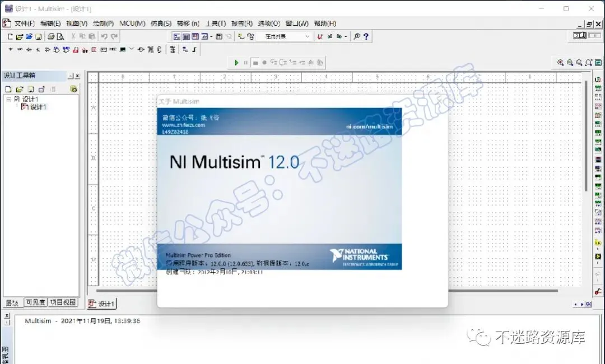605x364 pixels.
Task: Pin the design toolbox panel
Action: pyautogui.click(x=71, y=76)
